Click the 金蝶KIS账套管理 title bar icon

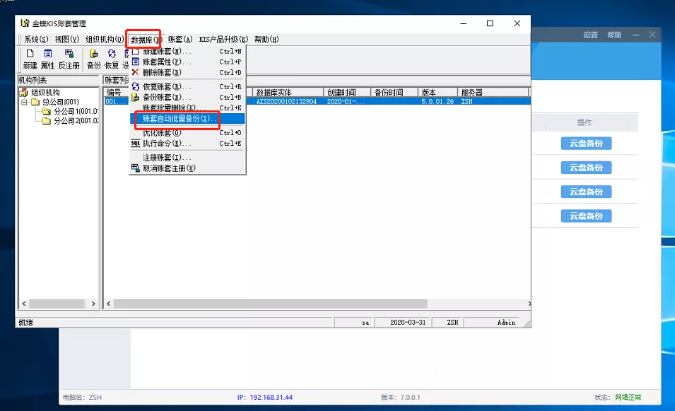point(25,23)
